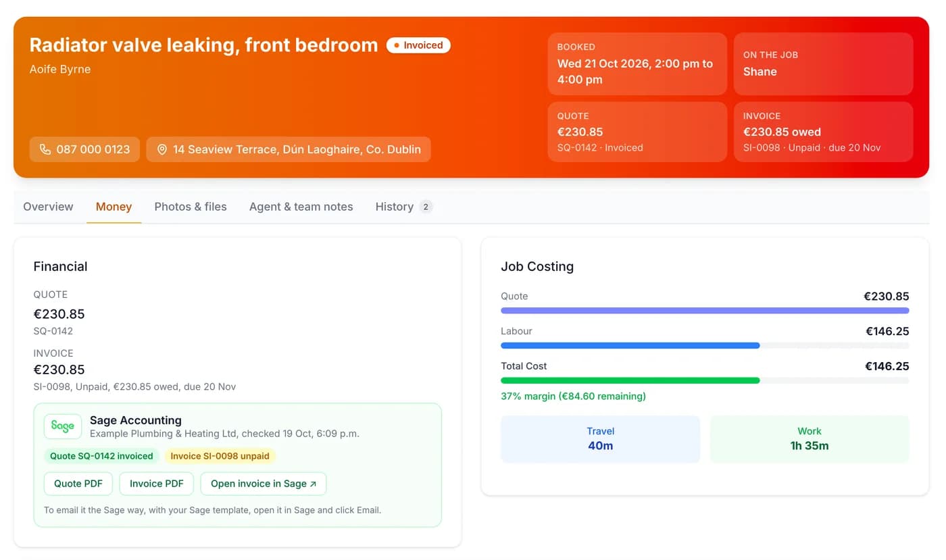Screen dimensions: 946x560
Task: Click the Labour amount "€146.25"
Action: (x=887, y=332)
